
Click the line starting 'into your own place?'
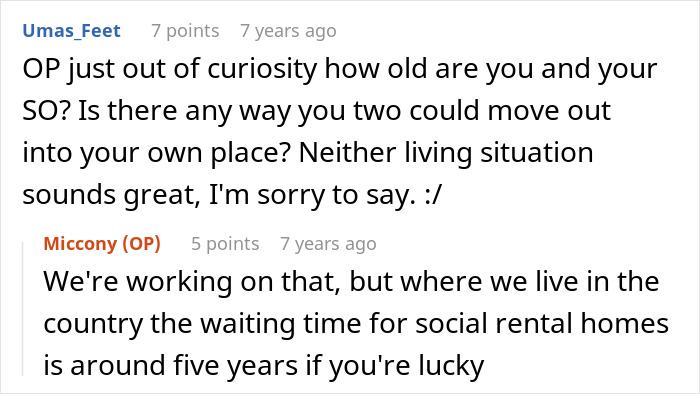[x=308, y=153]
